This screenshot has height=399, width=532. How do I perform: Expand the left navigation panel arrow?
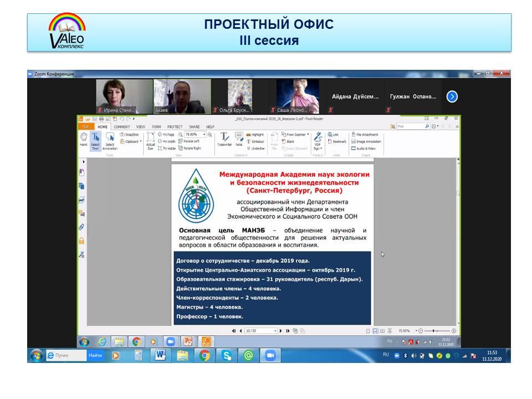click(x=84, y=162)
